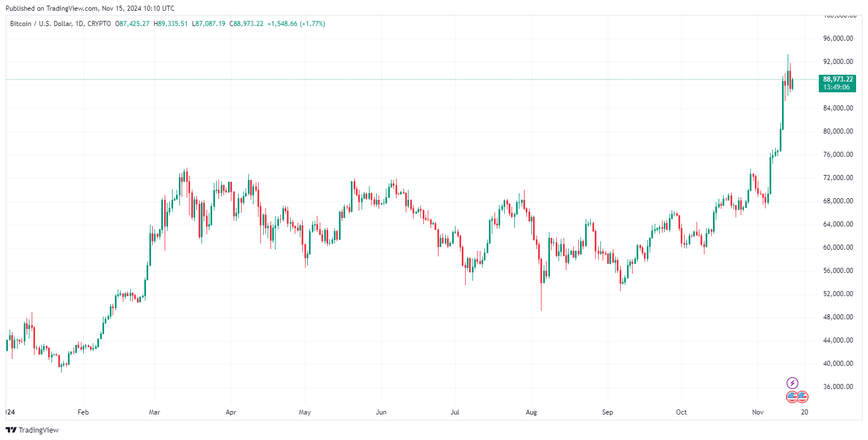Click the Aug label on time axis

click(531, 412)
